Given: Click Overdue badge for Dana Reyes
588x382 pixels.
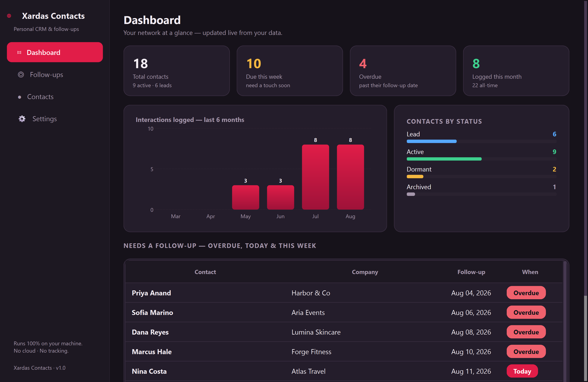Looking at the screenshot, I should (x=526, y=332).
